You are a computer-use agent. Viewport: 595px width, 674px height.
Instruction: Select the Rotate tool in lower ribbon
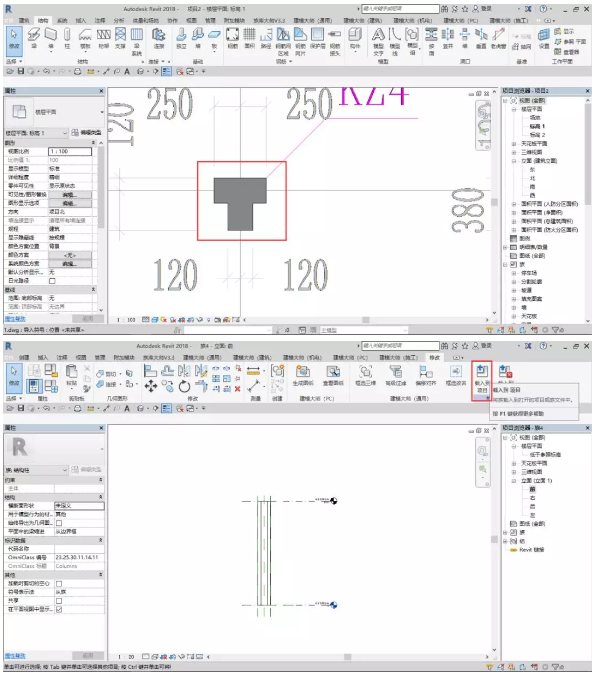[x=184, y=386]
